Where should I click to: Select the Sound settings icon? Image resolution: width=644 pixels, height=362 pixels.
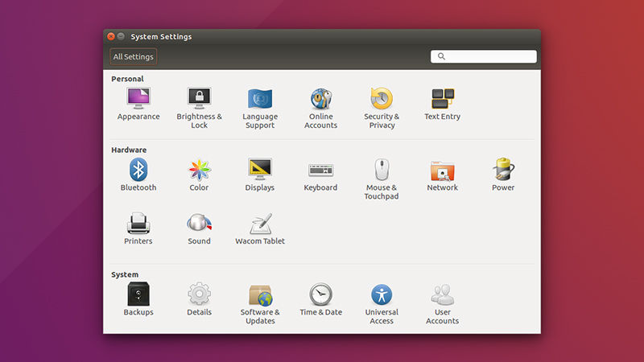[x=199, y=224]
